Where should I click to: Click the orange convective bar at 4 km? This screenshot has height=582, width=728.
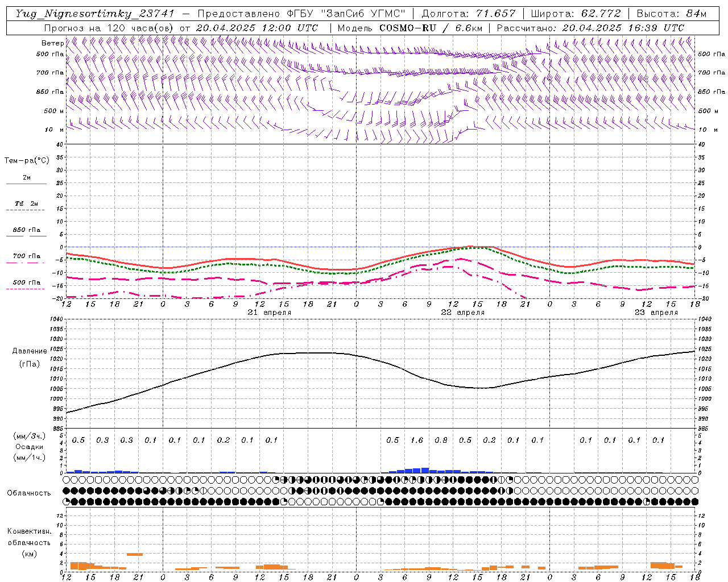click(x=135, y=554)
